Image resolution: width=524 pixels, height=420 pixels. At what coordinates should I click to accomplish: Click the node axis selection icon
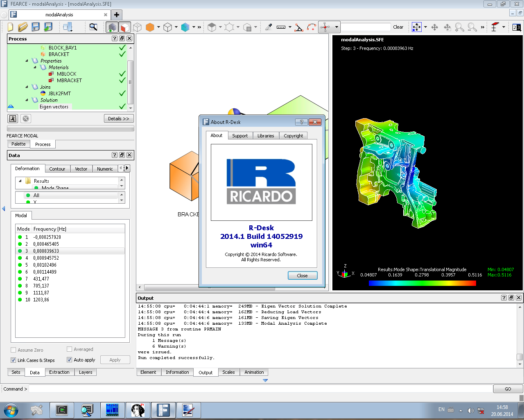pyautogui.click(x=325, y=27)
